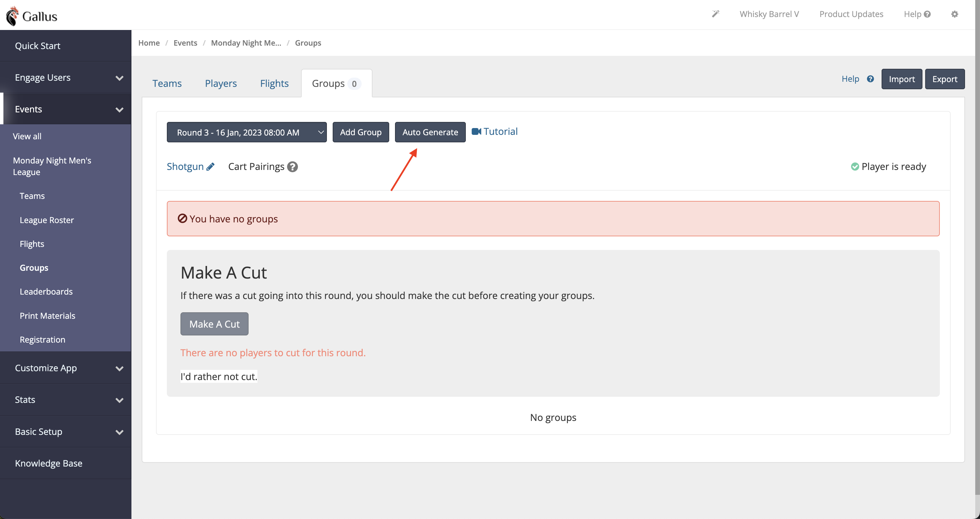Click the Shotgun pencil edit icon
980x519 pixels.
click(210, 167)
